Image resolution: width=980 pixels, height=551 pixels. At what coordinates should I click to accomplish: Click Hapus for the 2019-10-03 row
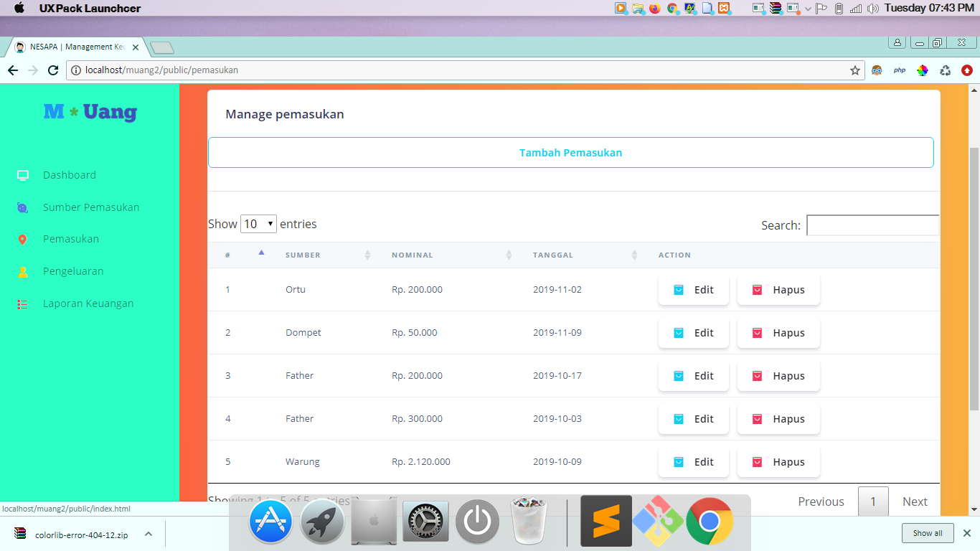(778, 419)
